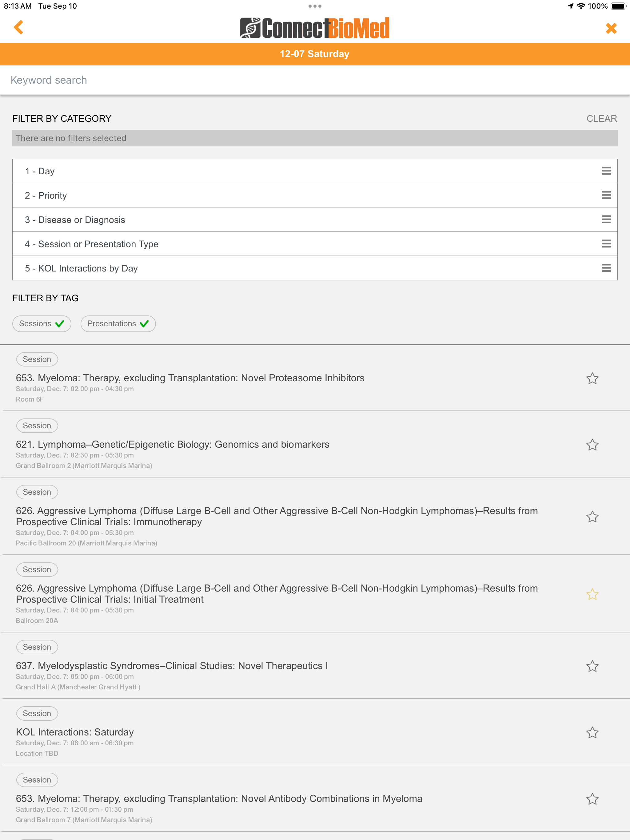This screenshot has height=840, width=630.
Task: Open the Disease or Diagnosis filter list
Action: [315, 220]
